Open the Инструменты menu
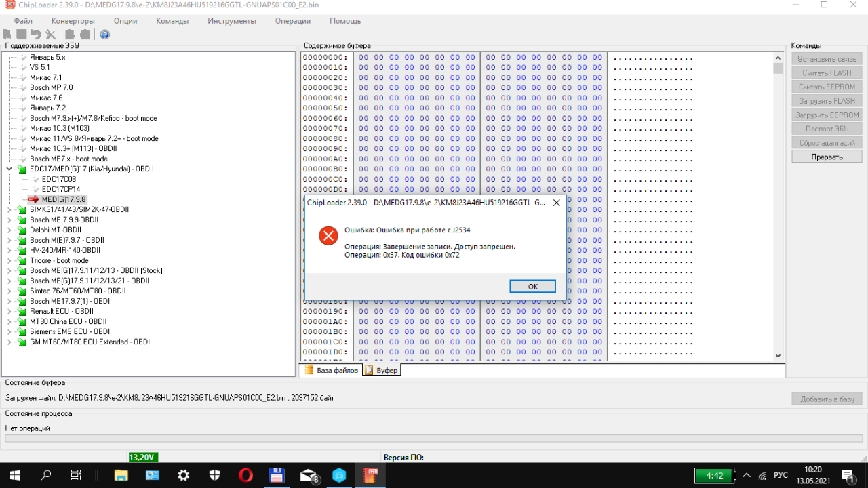Image resolution: width=868 pixels, height=488 pixels. (x=232, y=21)
